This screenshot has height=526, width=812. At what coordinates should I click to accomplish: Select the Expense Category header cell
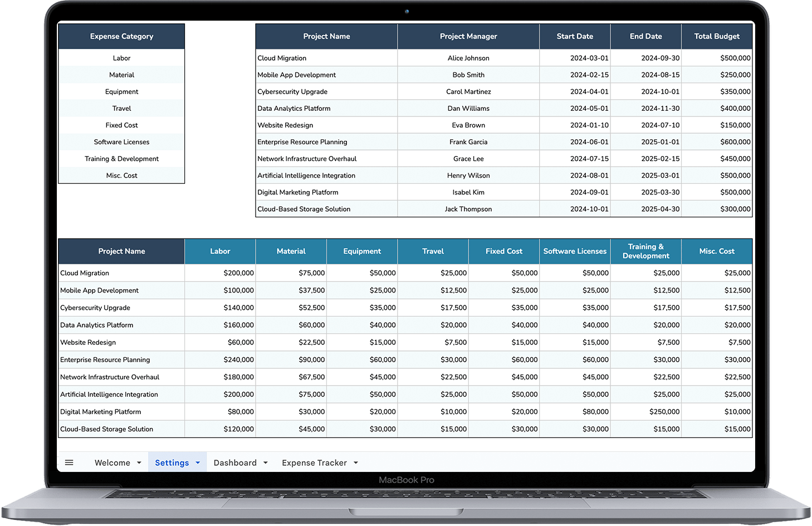121,36
